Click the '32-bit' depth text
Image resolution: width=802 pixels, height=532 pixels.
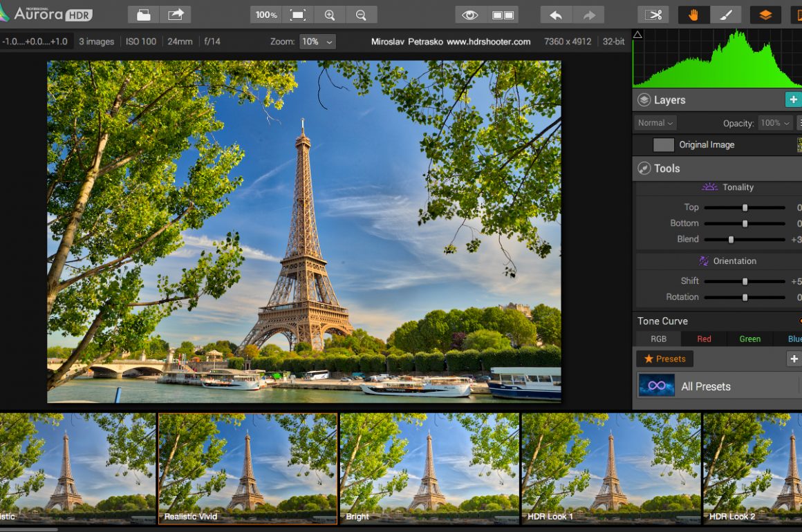point(614,41)
